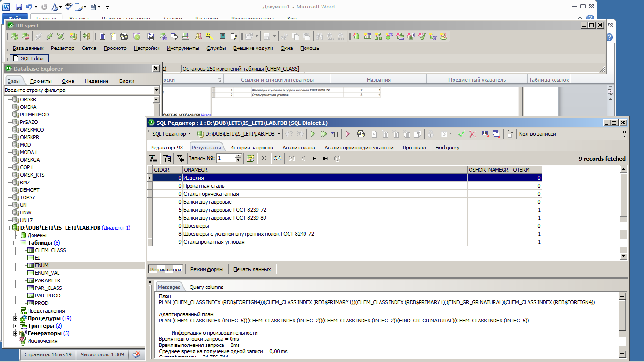Click the binoculars search icon in IBExpert toolbar
The width and height of the screenshot is (644, 362).
pyautogui.click(x=151, y=36)
